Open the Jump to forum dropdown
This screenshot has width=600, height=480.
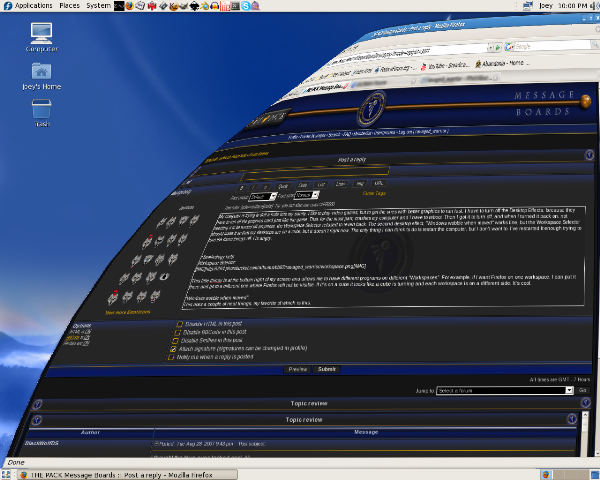[x=505, y=390]
